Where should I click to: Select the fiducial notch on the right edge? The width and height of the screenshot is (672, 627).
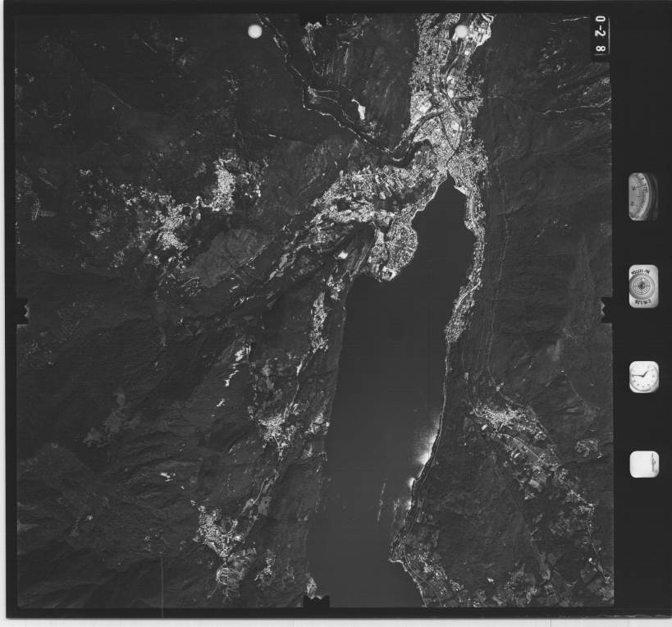point(607,309)
